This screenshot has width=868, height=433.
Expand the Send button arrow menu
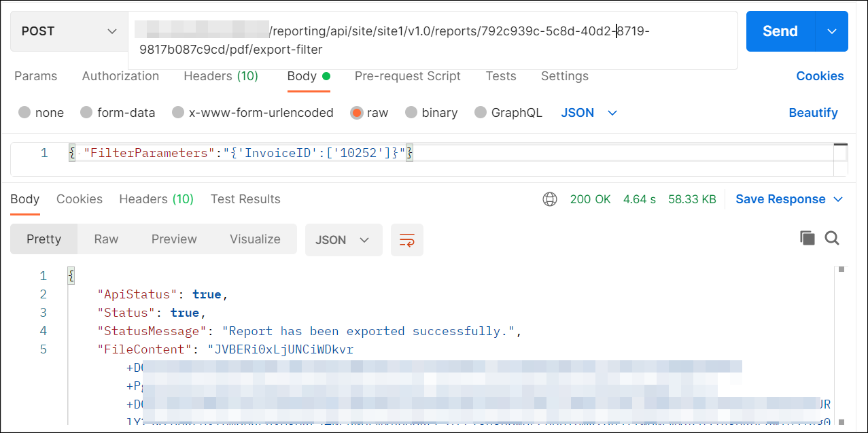(832, 31)
